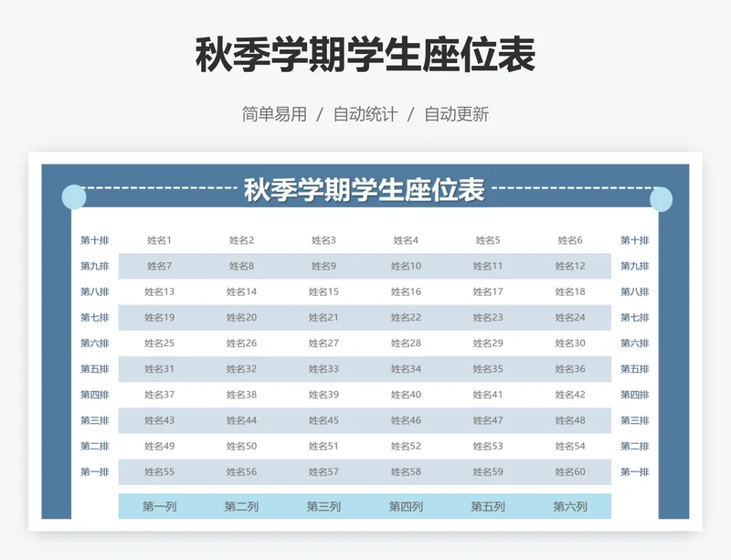731x560 pixels.
Task: Click the cell 姓名34
Action: coord(406,369)
